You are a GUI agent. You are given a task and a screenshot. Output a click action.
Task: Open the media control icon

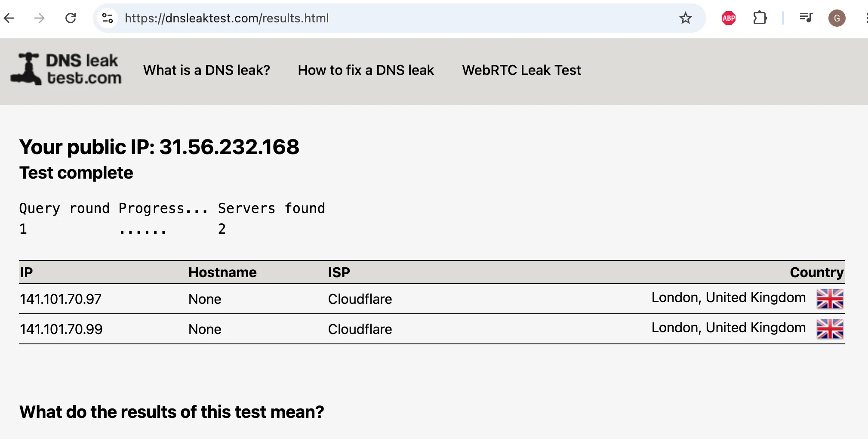coord(806,18)
